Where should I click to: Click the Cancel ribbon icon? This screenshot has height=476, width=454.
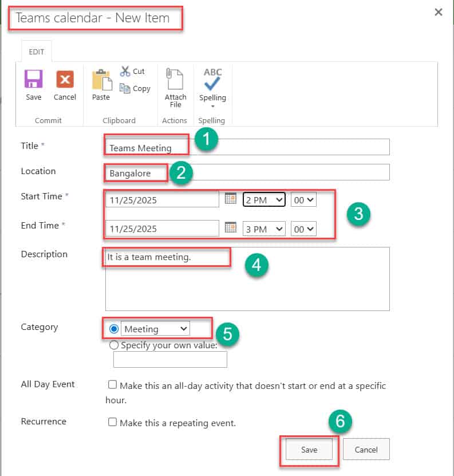coord(65,79)
